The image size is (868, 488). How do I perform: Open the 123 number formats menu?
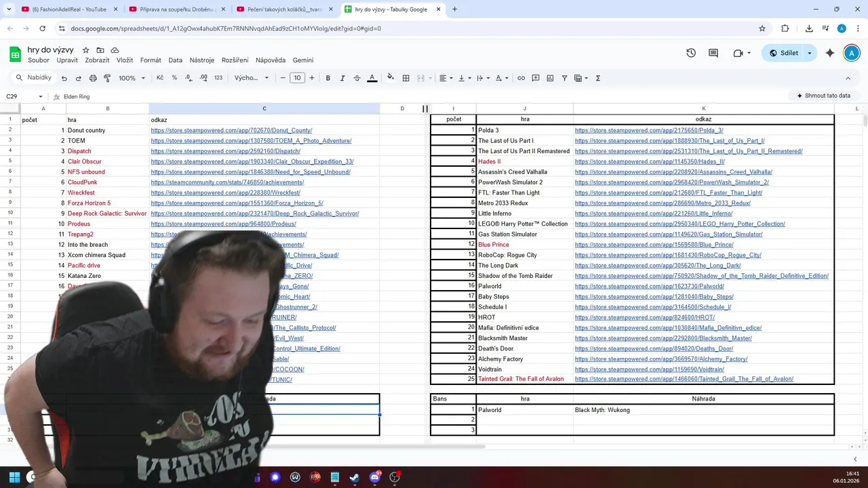218,78
